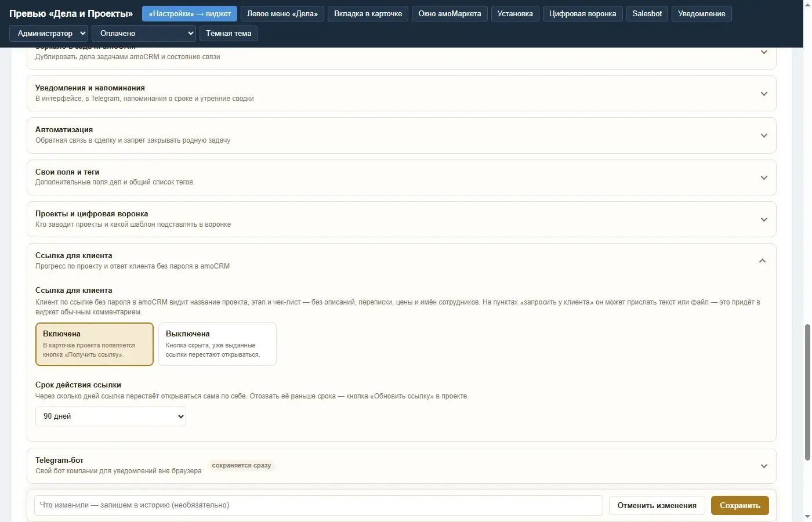The width and height of the screenshot is (812, 522).
Task: Open the Цифровая воронка tab
Action: pyautogui.click(x=583, y=14)
